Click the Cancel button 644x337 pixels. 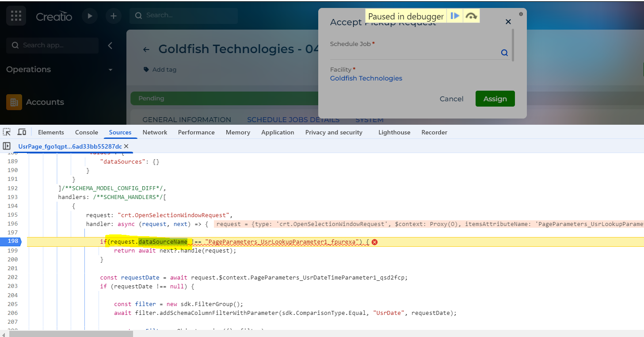pyautogui.click(x=451, y=99)
